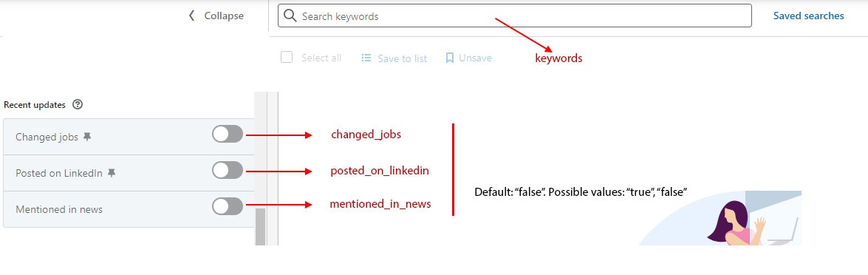Click the Unsave bookmark icon
868x275 pixels.
tap(449, 58)
